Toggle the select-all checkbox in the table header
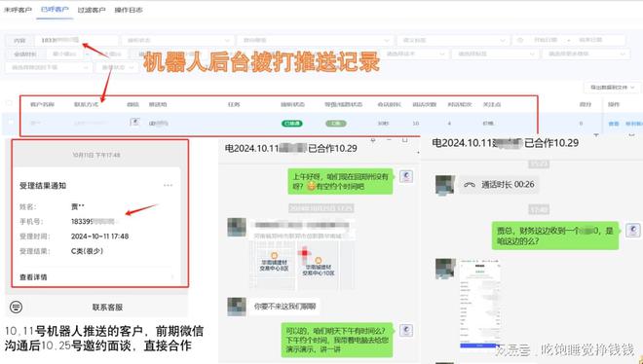The image size is (643, 364). [10, 104]
